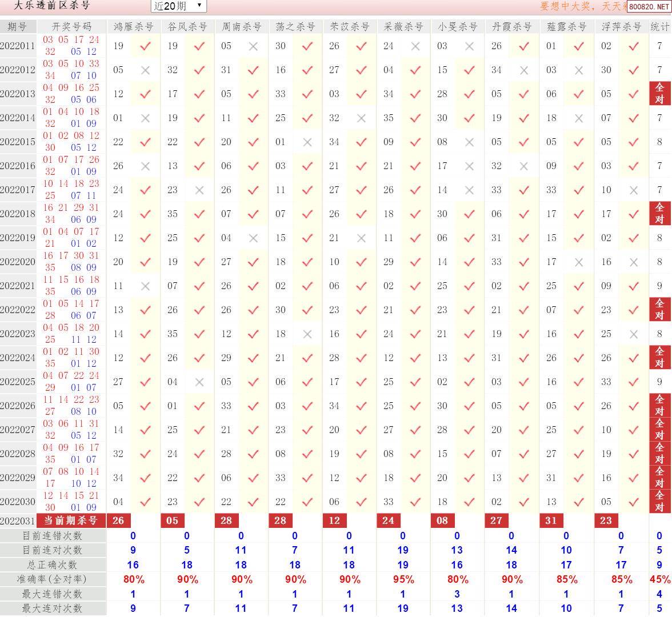
Task: Click 芣苡 gray cross in row 2022019
Action: 361,238
